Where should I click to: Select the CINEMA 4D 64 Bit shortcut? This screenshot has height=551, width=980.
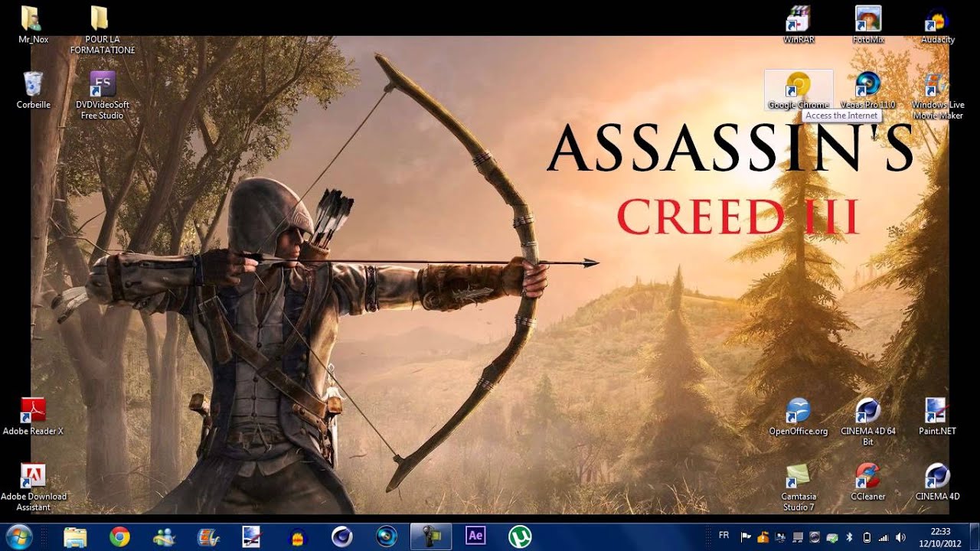point(867,422)
